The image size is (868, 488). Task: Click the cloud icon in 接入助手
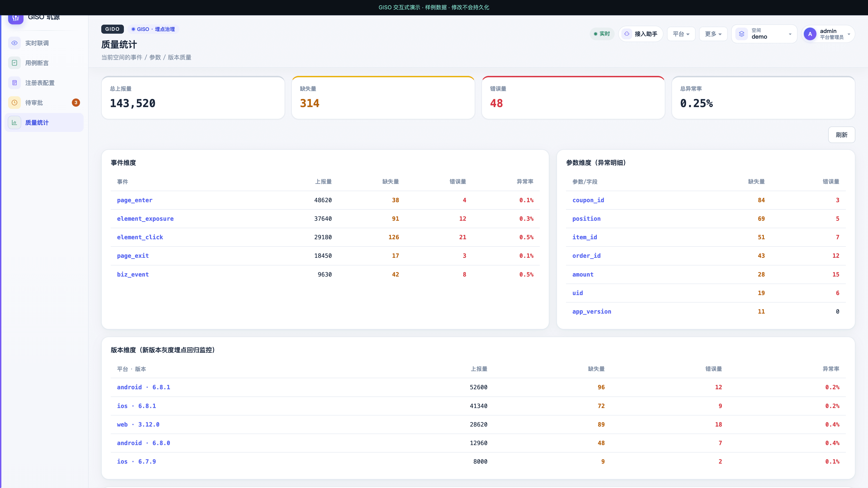(627, 34)
